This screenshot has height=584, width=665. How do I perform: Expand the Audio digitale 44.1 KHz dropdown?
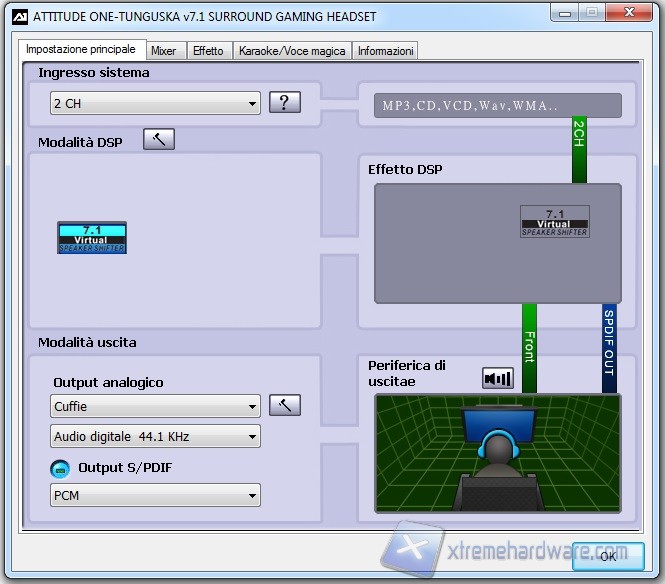[155, 436]
